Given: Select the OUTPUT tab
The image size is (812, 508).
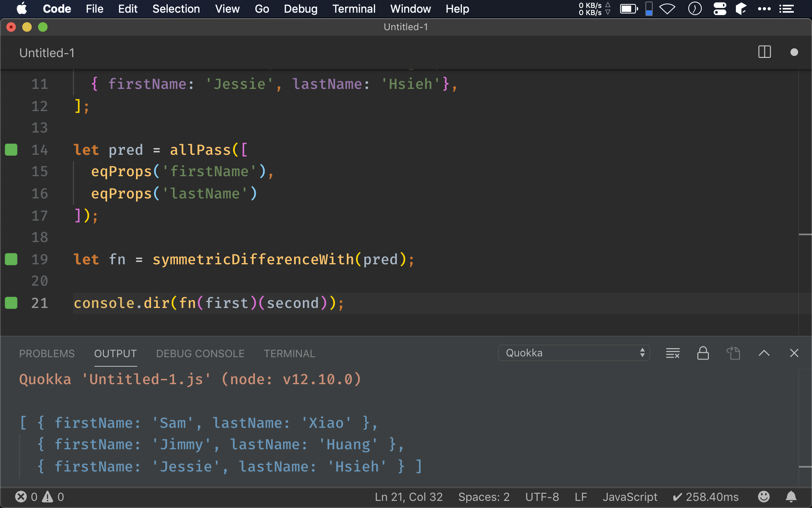Looking at the screenshot, I should (115, 353).
